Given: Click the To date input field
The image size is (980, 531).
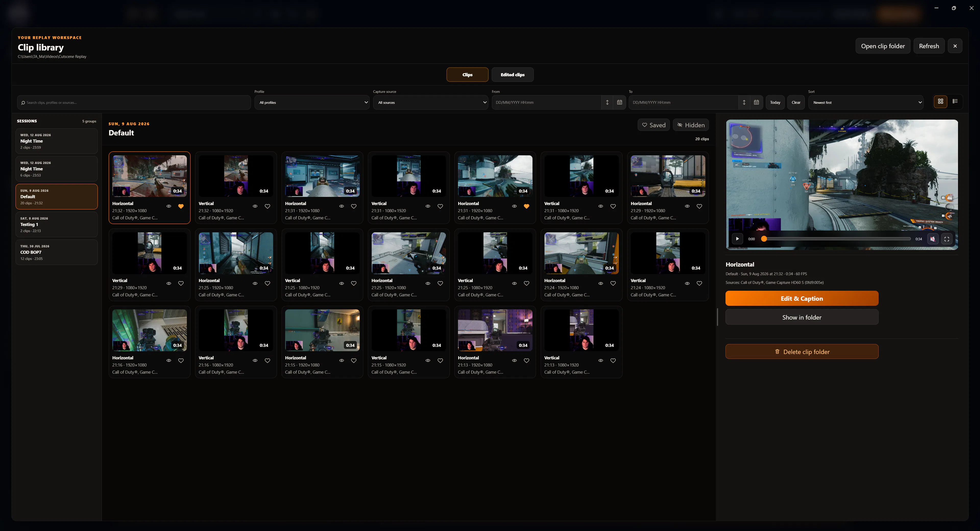Looking at the screenshot, I should pos(684,103).
